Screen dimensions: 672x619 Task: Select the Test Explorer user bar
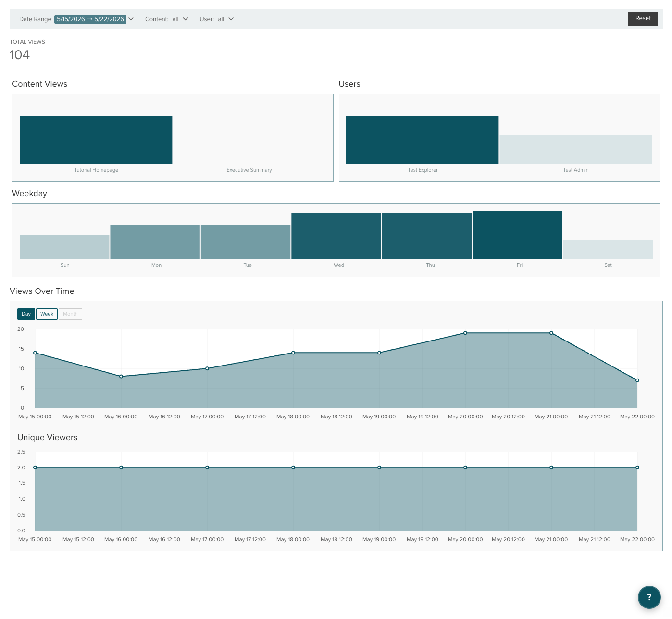click(422, 140)
